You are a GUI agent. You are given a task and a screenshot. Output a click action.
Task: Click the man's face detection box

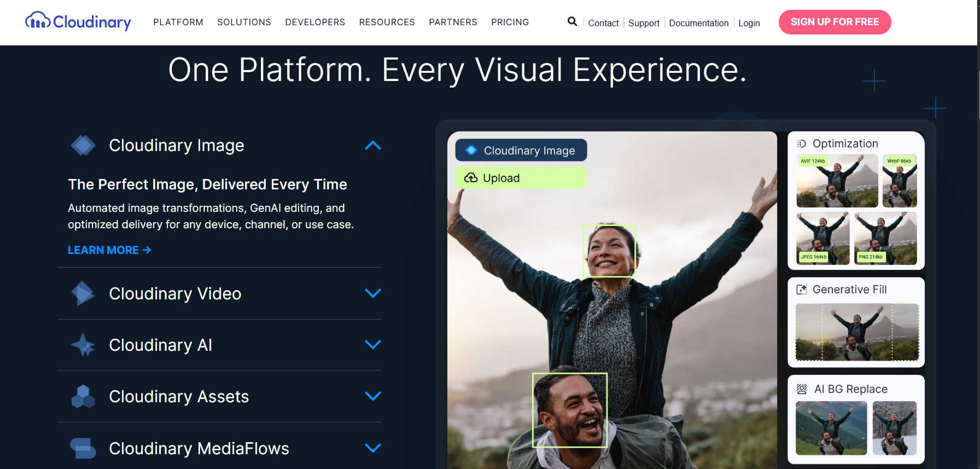570,410
